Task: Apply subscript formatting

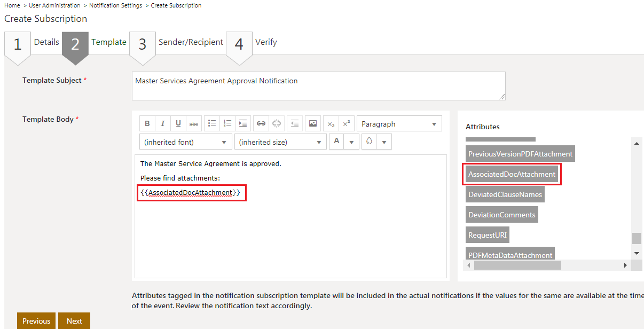Action: (x=331, y=123)
